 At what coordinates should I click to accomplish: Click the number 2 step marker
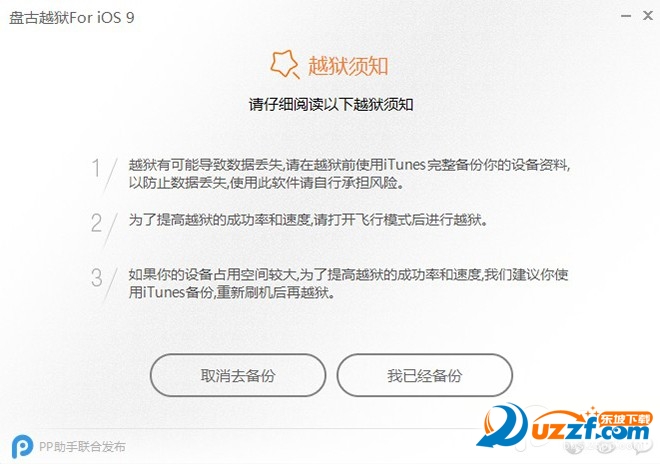pos(96,223)
